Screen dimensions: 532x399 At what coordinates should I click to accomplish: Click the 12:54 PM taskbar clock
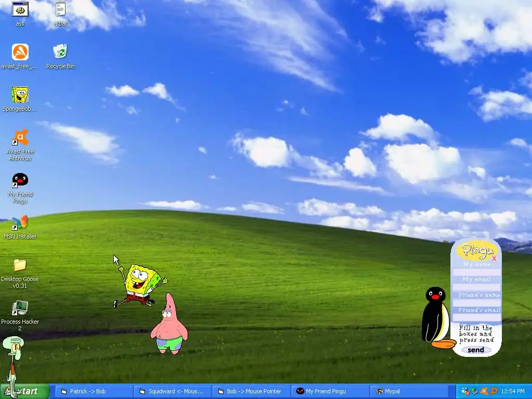point(513,392)
